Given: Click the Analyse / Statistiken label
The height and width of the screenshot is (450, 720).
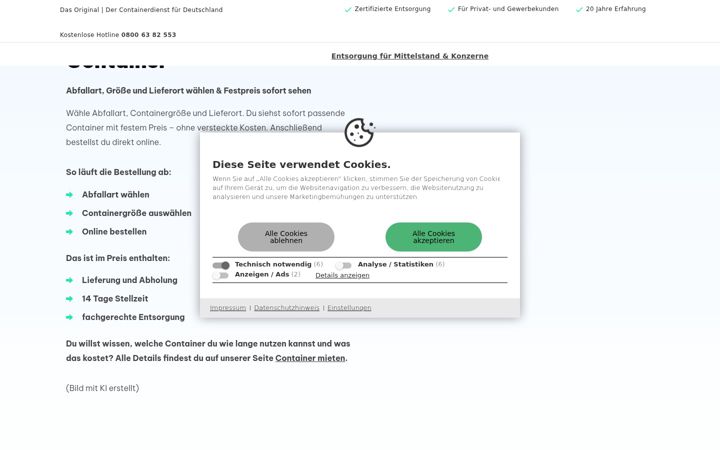Looking at the screenshot, I should [395, 264].
